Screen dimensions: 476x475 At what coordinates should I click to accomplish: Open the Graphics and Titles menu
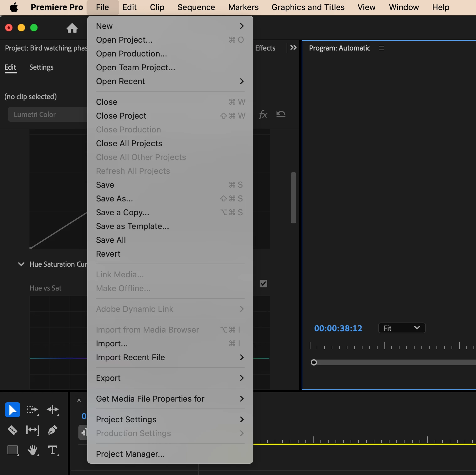(x=308, y=7)
